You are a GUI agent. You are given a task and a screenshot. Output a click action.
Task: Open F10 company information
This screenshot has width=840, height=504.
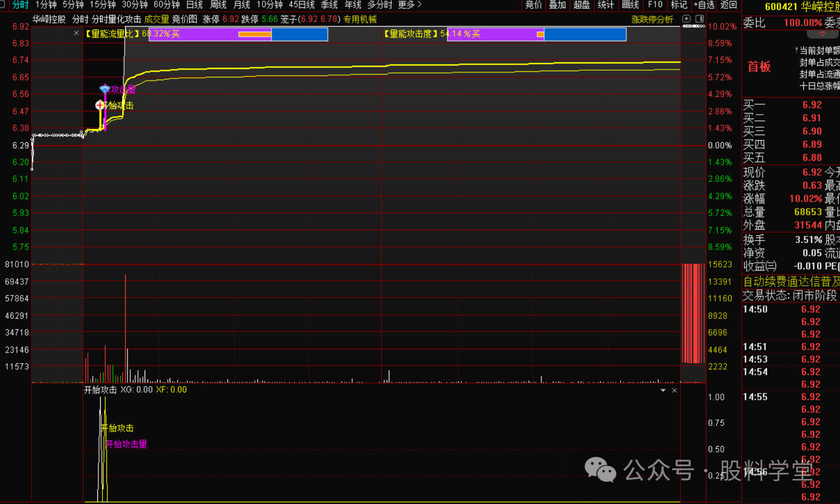tap(655, 5)
